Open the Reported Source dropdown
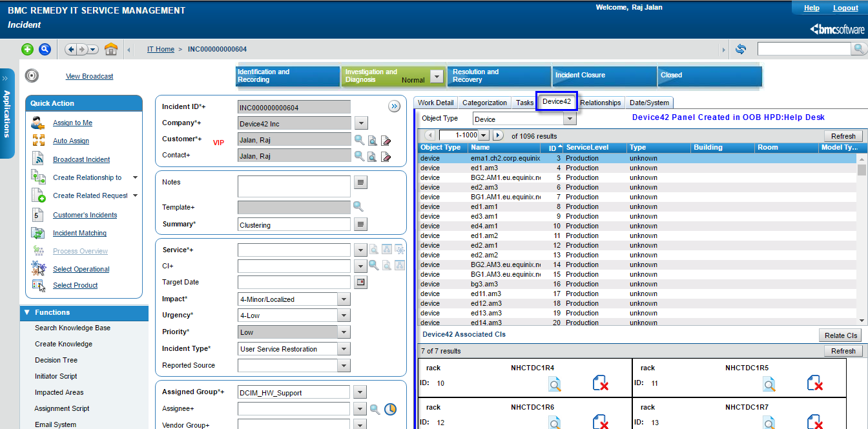Image resolution: width=868 pixels, height=429 pixels. pos(344,365)
